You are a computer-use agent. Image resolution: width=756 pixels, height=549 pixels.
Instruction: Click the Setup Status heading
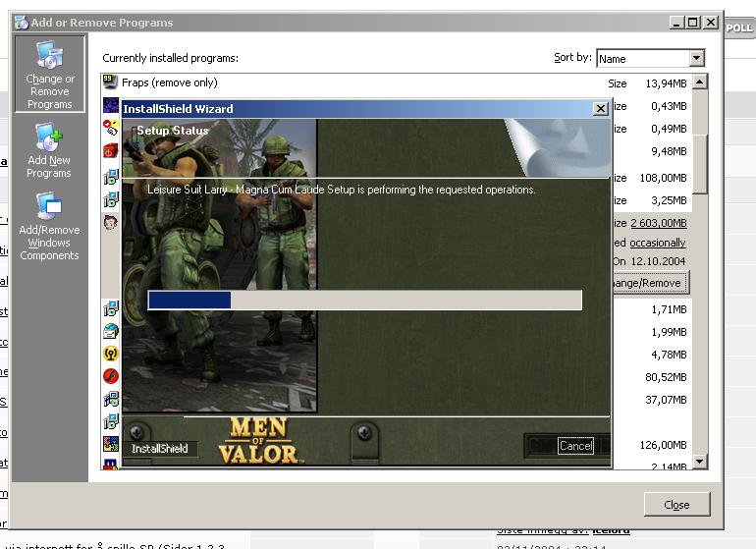(173, 131)
